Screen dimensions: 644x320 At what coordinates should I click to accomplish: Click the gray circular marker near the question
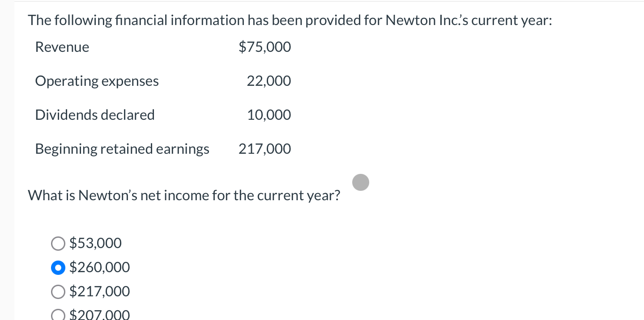(360, 182)
